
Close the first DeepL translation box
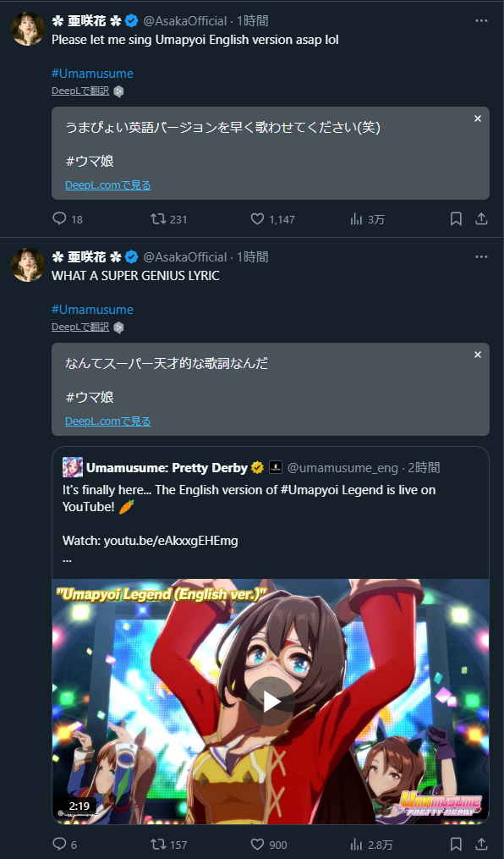coord(478,118)
